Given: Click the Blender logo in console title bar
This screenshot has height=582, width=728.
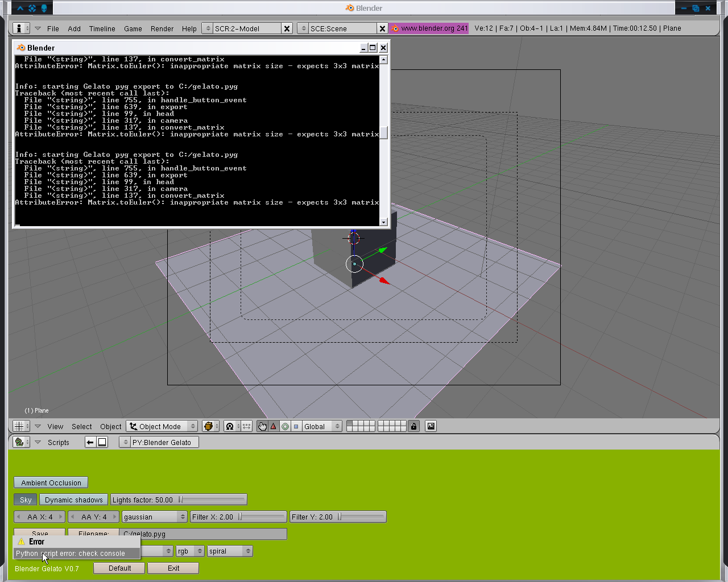Looking at the screenshot, I should pyautogui.click(x=21, y=48).
